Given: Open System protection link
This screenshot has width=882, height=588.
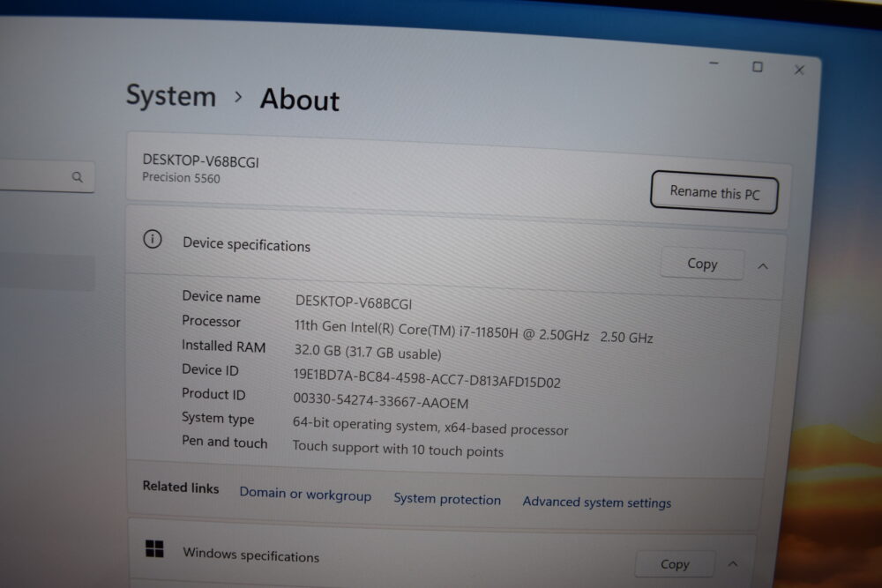Looking at the screenshot, I should [447, 499].
